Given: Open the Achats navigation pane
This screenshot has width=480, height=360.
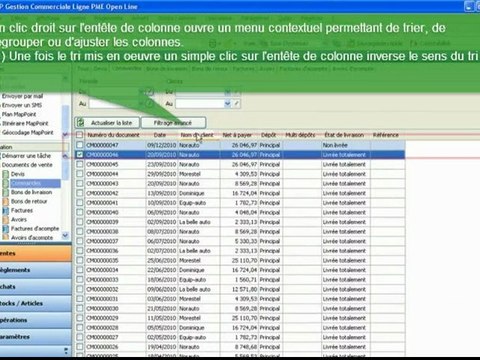Looking at the screenshot, I should point(35,287).
